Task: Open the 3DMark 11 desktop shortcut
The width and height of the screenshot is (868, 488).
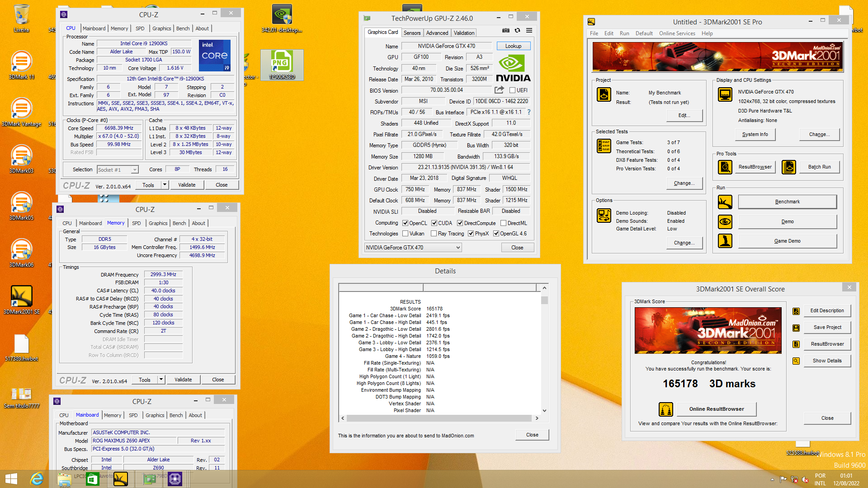Action: pos(21,65)
